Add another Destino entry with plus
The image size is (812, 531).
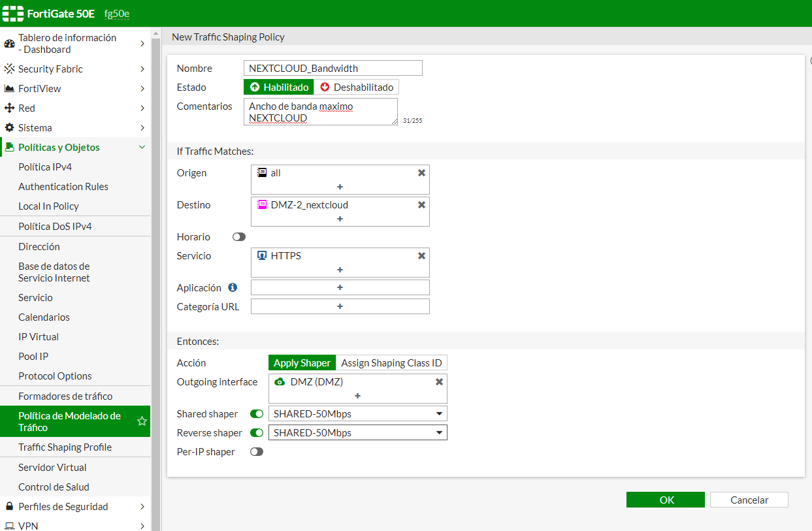coord(340,219)
